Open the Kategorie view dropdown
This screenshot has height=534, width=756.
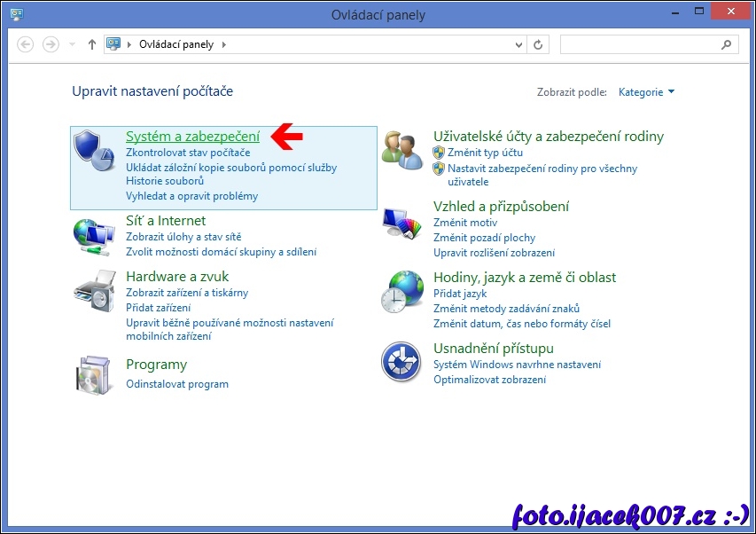coord(646,92)
